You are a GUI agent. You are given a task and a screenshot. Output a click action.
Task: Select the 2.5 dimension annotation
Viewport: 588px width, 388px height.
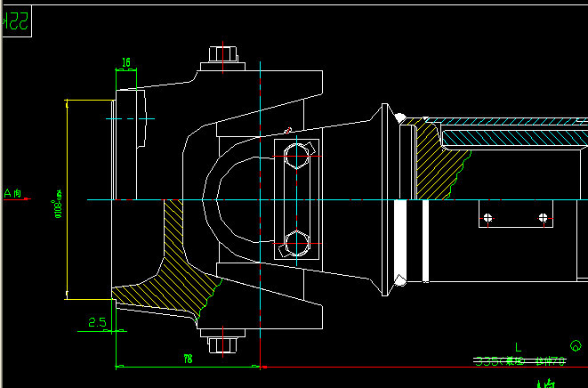[98, 323]
